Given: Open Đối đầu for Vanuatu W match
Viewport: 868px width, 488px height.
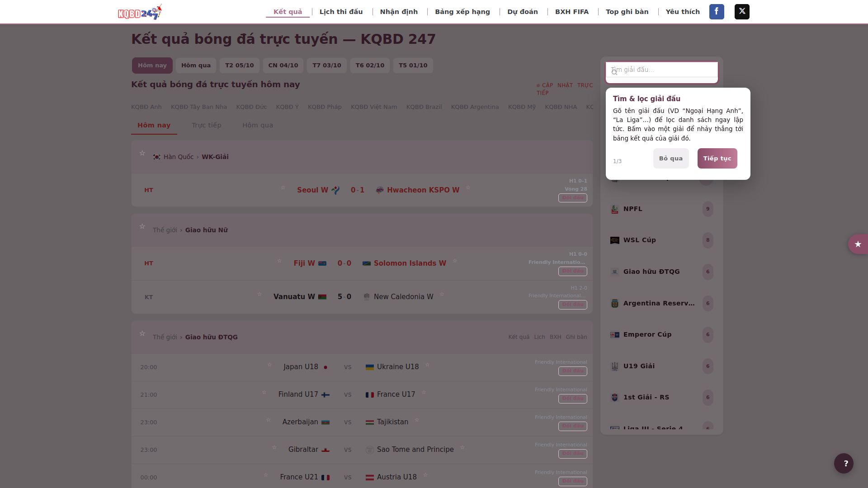Looking at the screenshot, I should click(x=573, y=305).
